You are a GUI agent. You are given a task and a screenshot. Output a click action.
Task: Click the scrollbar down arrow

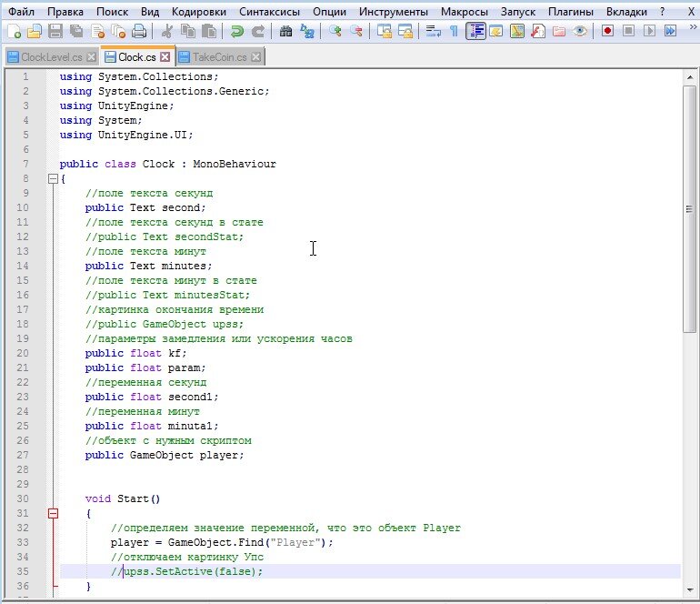point(690,589)
